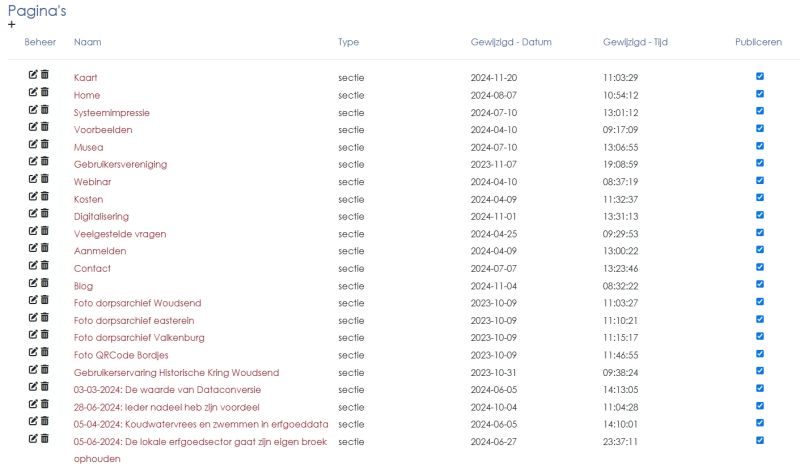800x466 pixels.
Task: Delete the Kosten page
Action: 45,196
